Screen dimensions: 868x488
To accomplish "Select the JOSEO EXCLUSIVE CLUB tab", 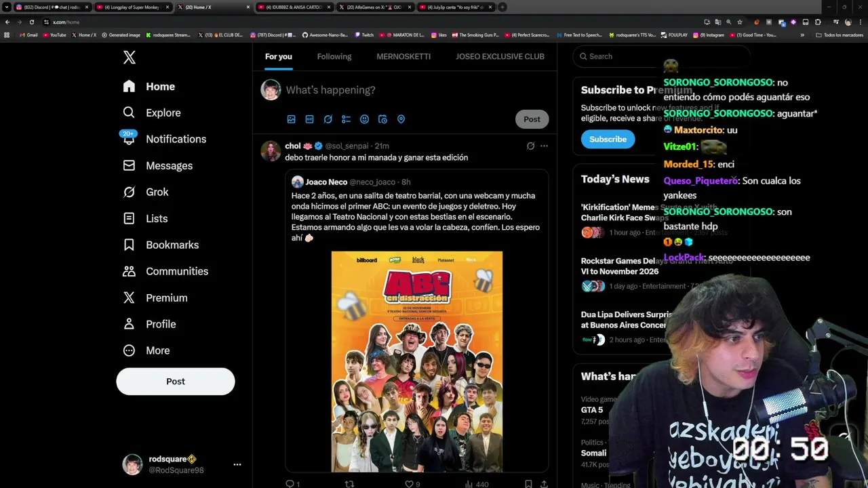I will tap(500, 56).
